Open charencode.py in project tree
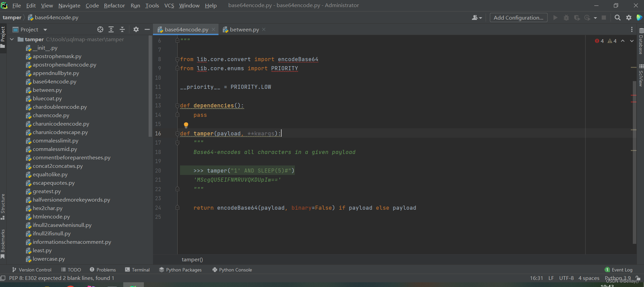The image size is (644, 287). pyautogui.click(x=51, y=115)
